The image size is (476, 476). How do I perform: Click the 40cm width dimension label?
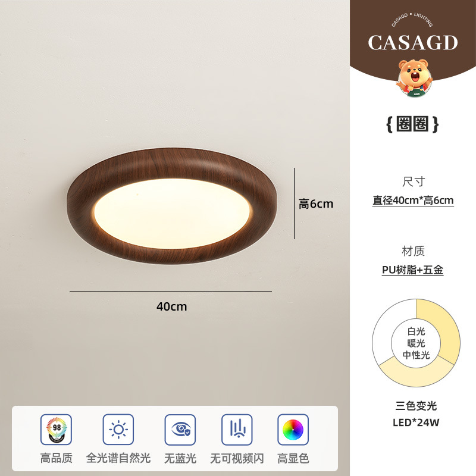click(172, 306)
